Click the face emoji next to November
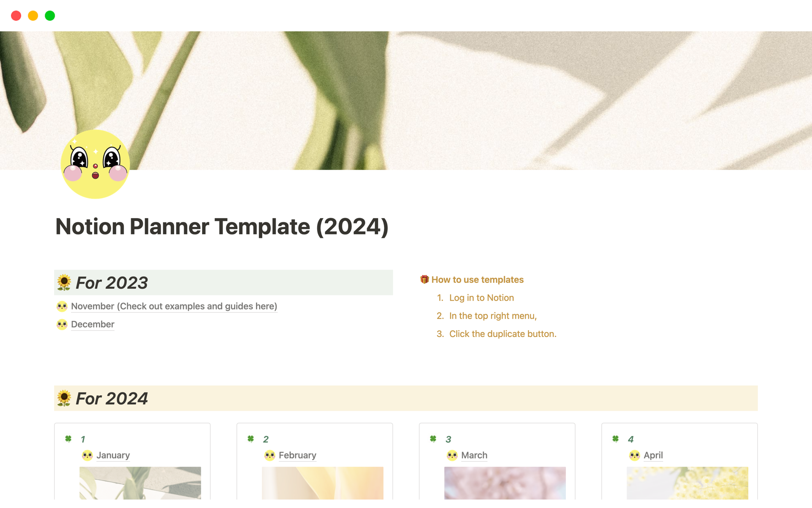 click(63, 305)
